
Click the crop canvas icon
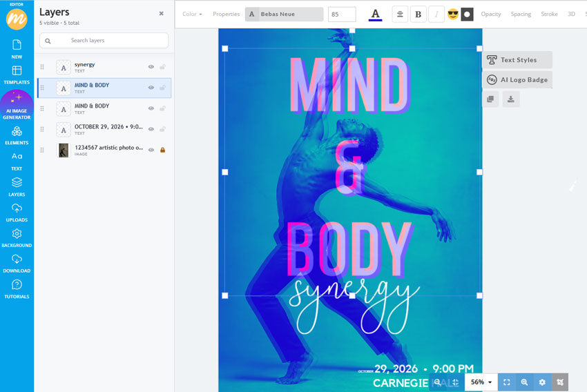[x=559, y=382]
